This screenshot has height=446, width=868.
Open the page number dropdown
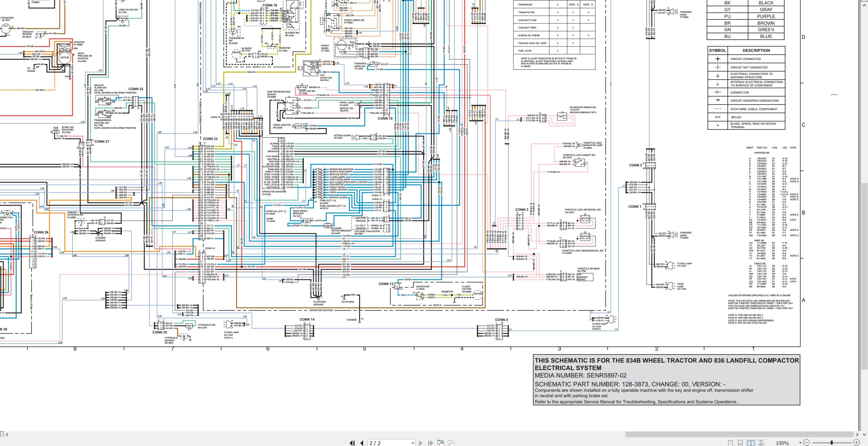coord(413,443)
